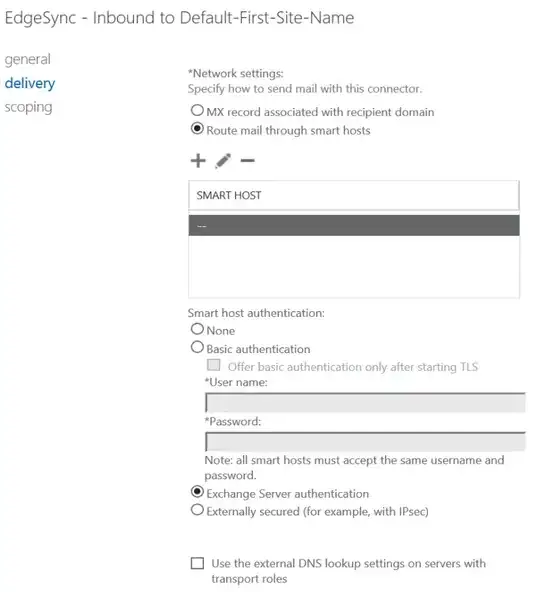Click the User name input field
The width and height of the screenshot is (540, 592).
pos(365,402)
